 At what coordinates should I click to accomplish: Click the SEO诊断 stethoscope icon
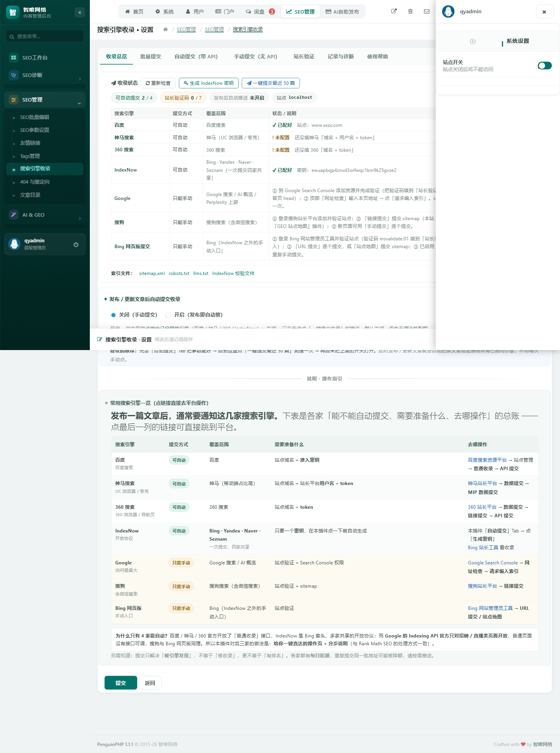click(14, 75)
